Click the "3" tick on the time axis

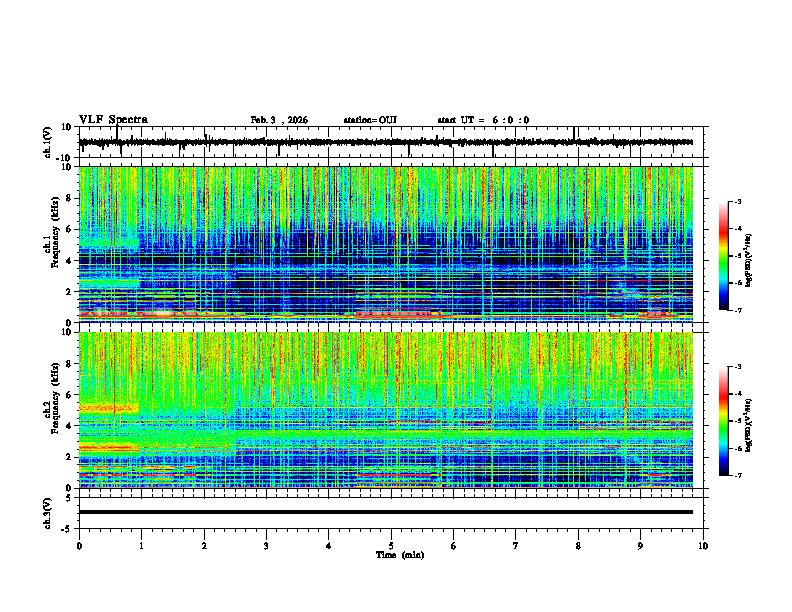[x=266, y=546]
